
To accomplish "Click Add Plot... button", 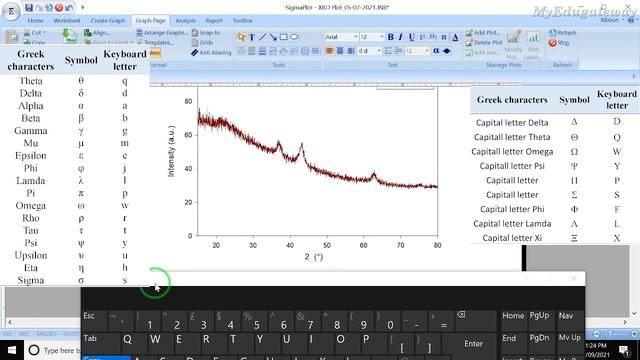I will (482, 32).
